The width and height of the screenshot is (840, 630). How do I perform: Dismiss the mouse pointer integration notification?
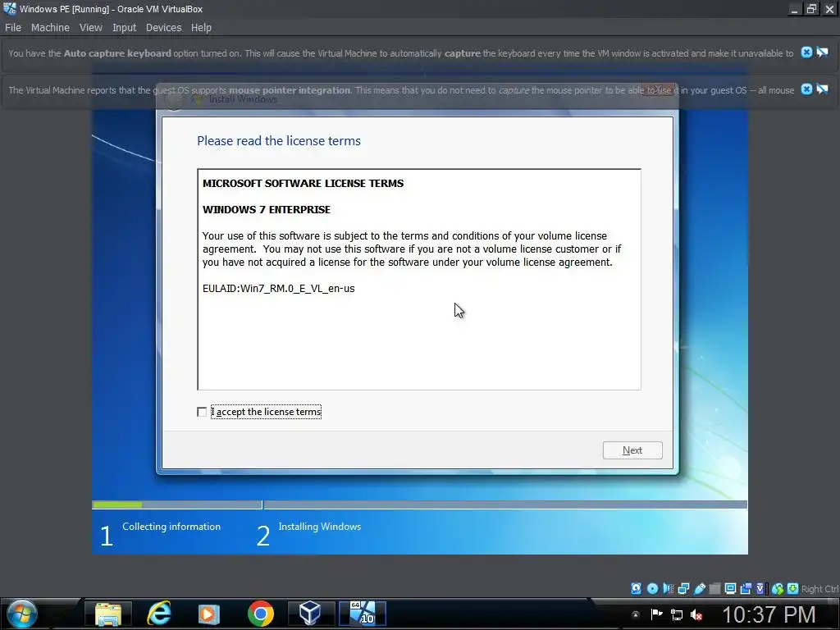coord(806,89)
